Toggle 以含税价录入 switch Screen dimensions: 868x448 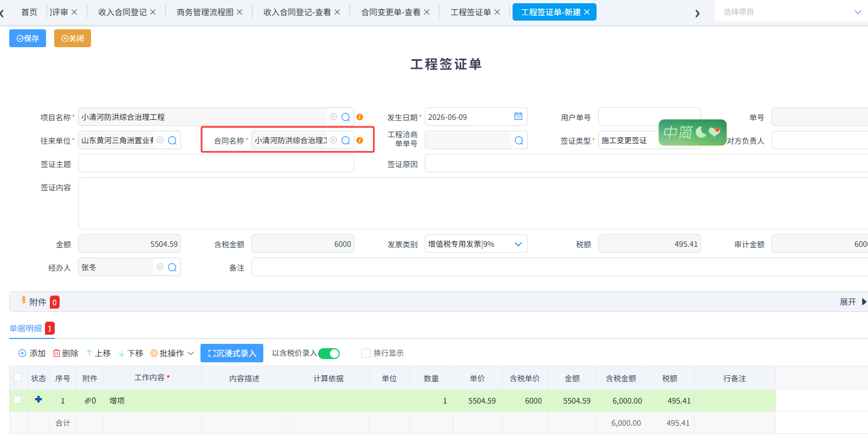tap(329, 354)
